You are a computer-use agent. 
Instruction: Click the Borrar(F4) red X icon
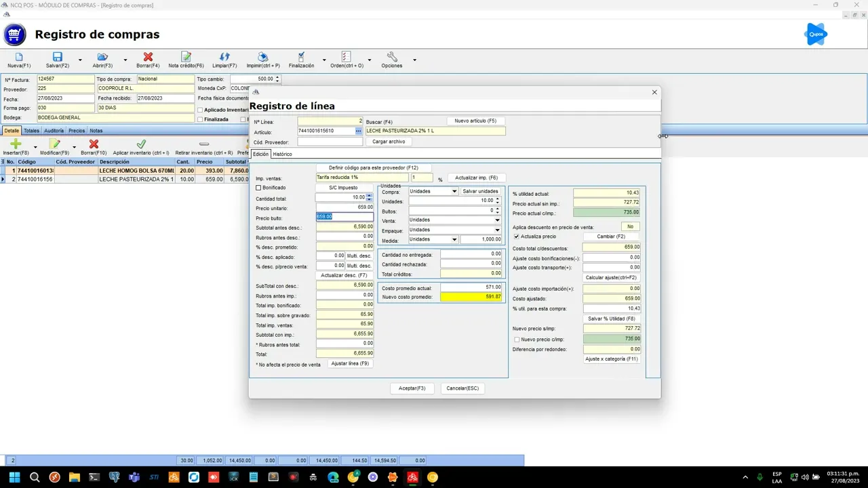(148, 57)
